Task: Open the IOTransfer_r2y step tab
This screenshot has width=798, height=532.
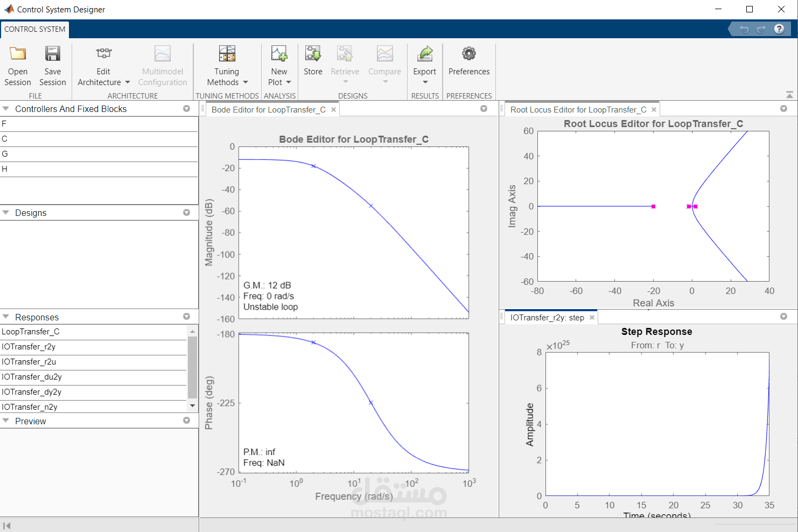Action: click(x=547, y=317)
